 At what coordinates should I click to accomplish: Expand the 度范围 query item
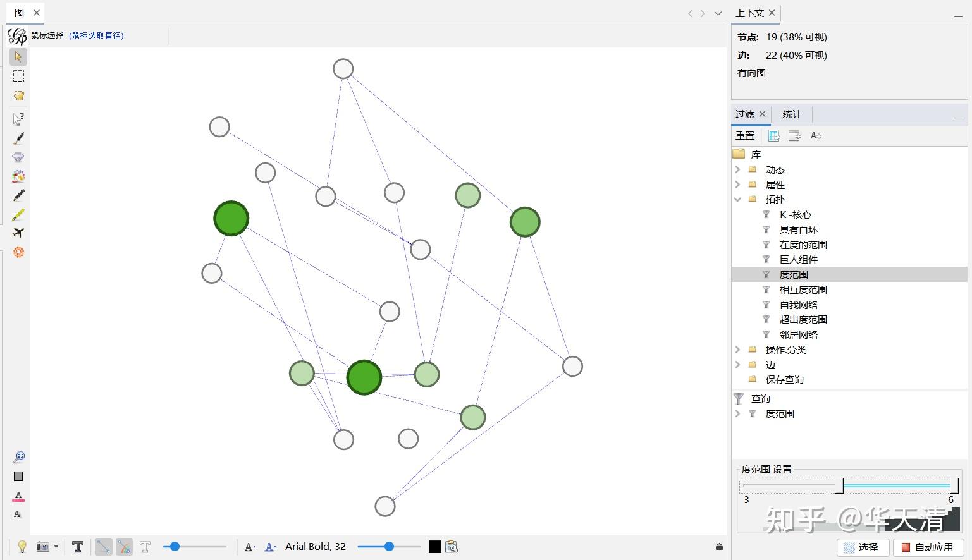(738, 413)
